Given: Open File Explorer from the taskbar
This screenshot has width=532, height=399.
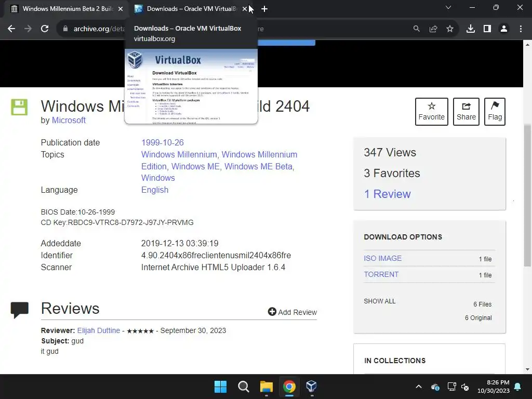Looking at the screenshot, I should (267, 387).
